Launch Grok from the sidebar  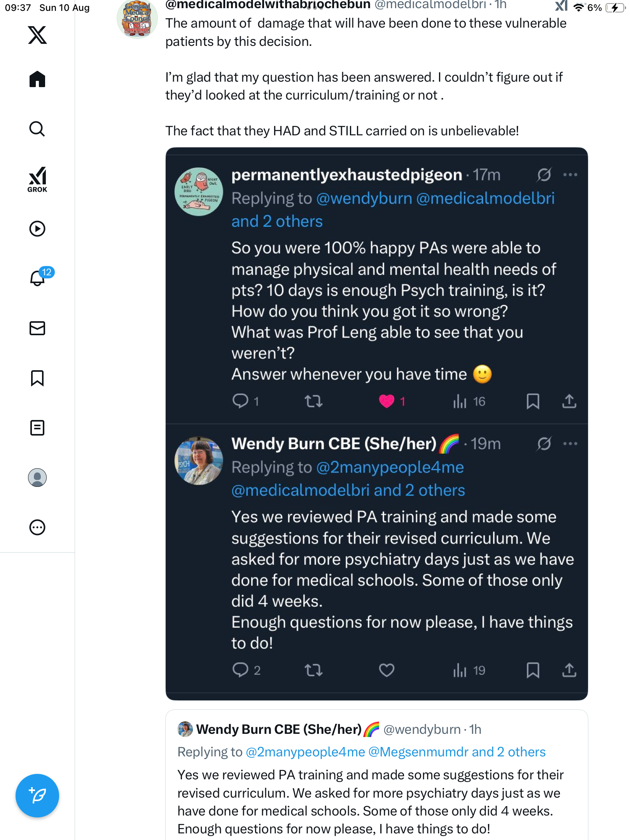point(37,180)
